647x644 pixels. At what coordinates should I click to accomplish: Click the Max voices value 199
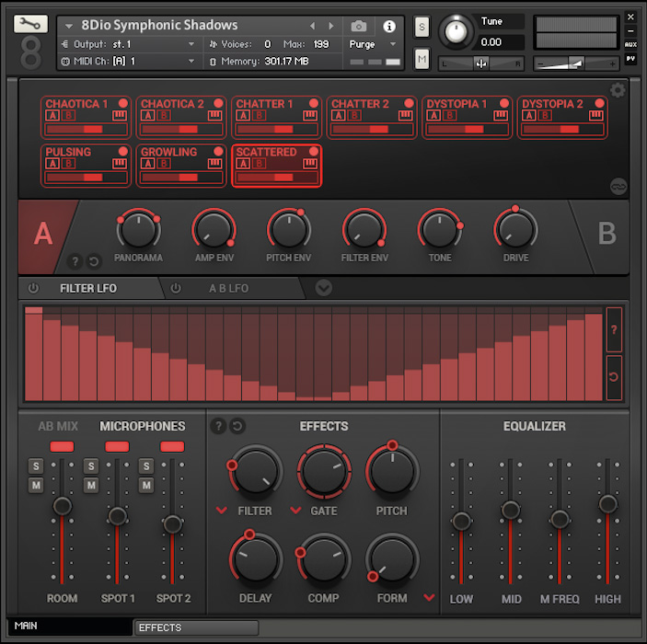click(321, 44)
